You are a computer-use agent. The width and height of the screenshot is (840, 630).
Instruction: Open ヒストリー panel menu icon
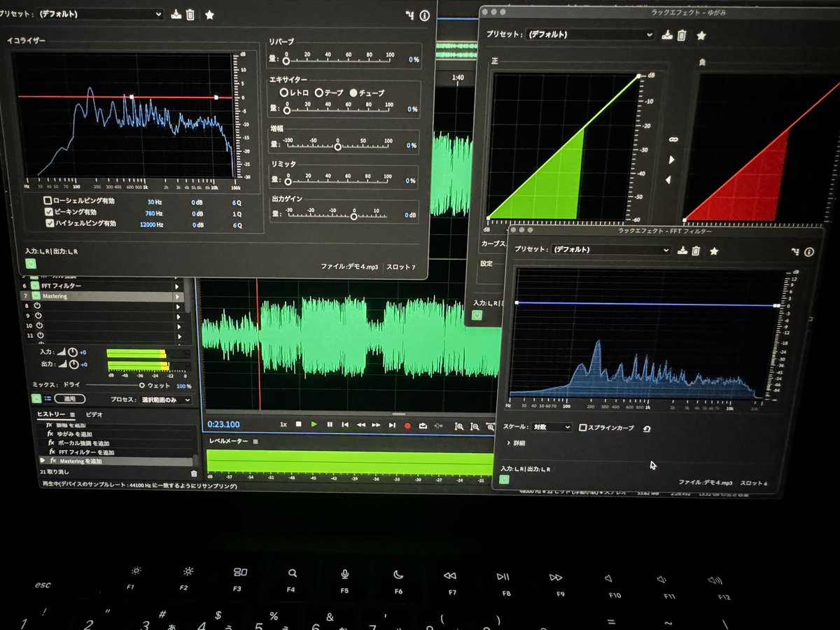(72, 414)
